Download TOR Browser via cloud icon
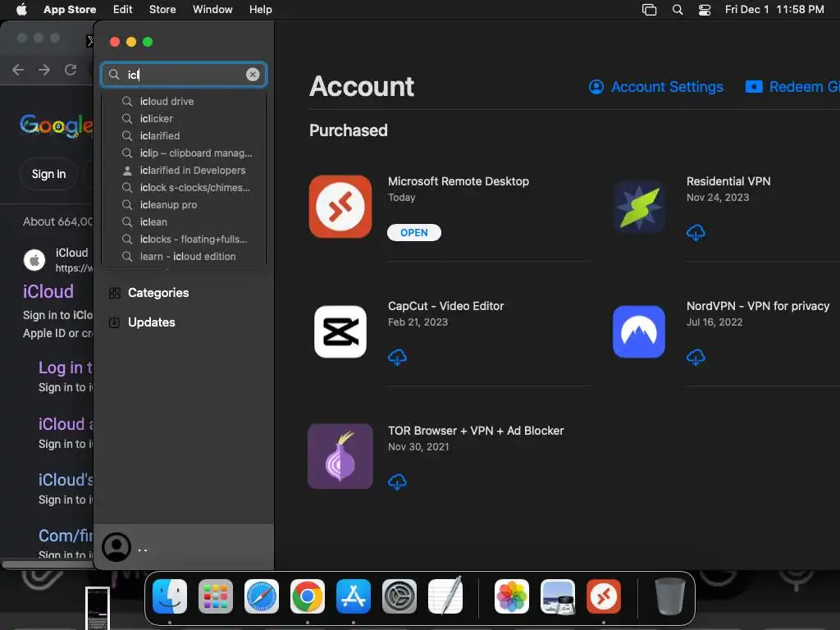 397,482
